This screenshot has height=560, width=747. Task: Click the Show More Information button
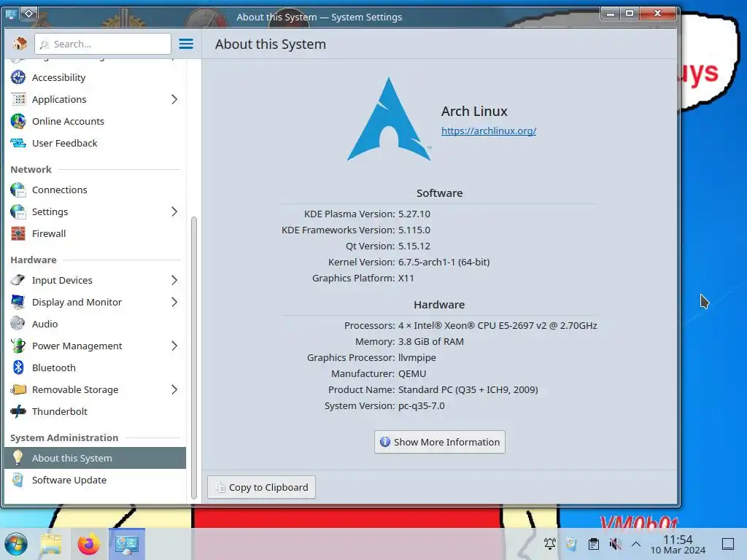pyautogui.click(x=440, y=442)
